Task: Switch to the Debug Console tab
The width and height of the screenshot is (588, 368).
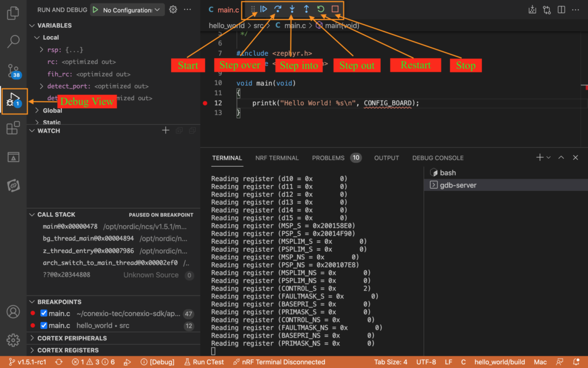Action: 437,158
